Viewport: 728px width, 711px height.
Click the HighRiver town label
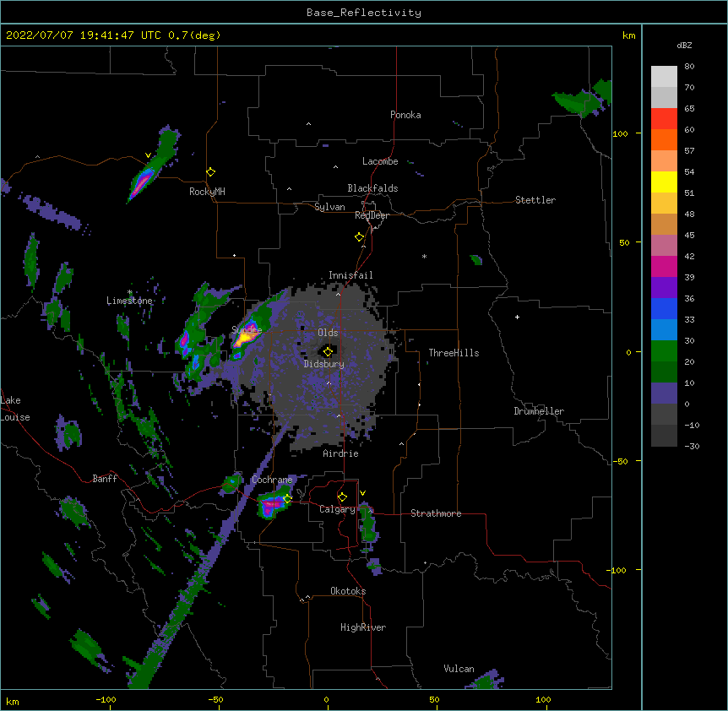tap(363, 627)
